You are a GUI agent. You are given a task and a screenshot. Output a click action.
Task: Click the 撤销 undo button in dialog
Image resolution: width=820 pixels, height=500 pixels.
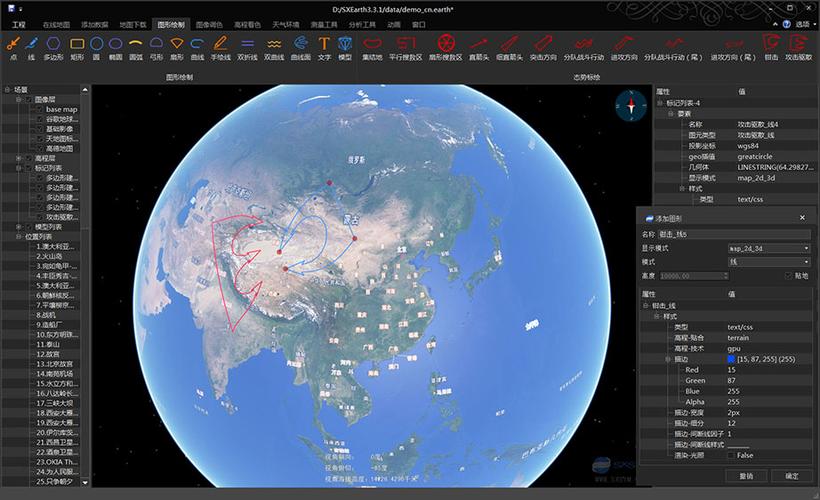(x=746, y=476)
